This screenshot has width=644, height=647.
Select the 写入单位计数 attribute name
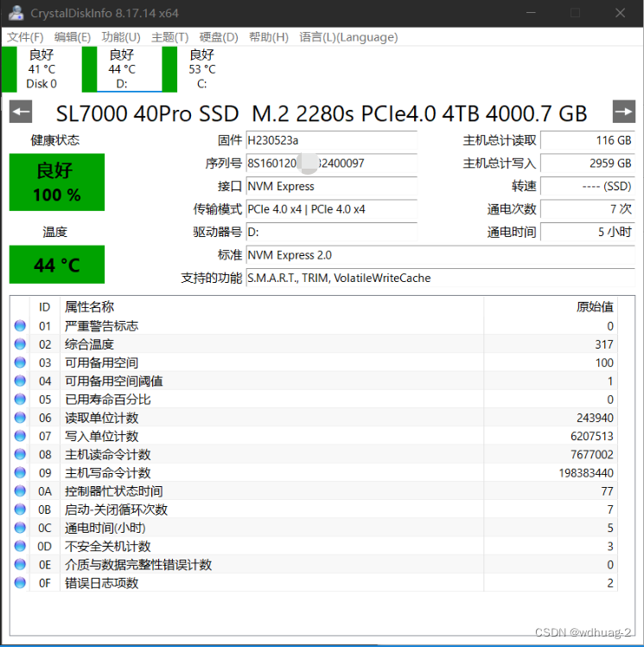(x=101, y=436)
